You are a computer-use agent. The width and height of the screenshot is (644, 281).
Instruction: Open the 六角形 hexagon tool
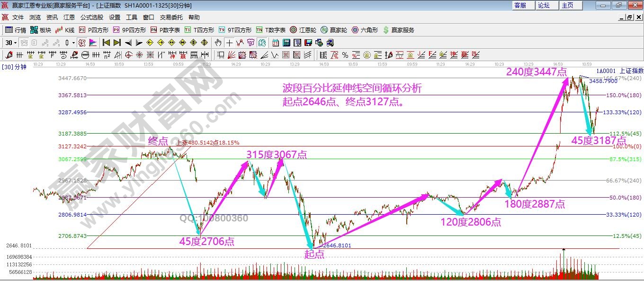[x=365, y=30]
